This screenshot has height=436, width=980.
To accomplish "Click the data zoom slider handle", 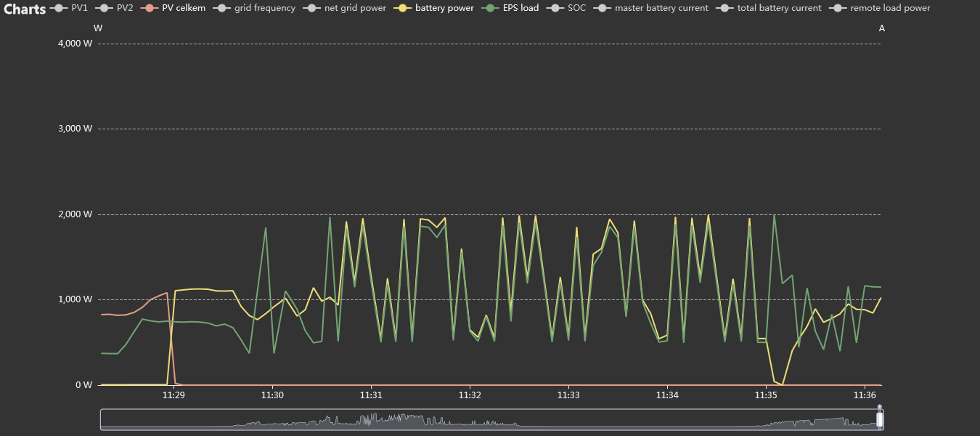I will pos(880,419).
